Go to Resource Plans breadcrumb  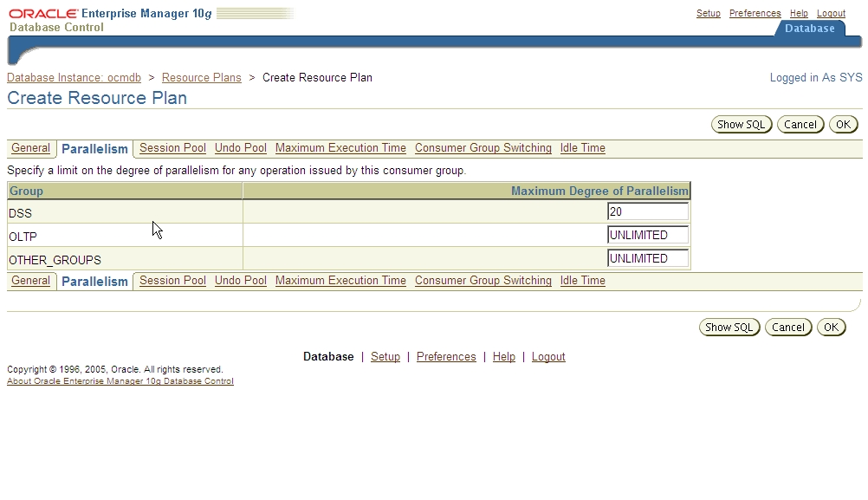point(202,77)
